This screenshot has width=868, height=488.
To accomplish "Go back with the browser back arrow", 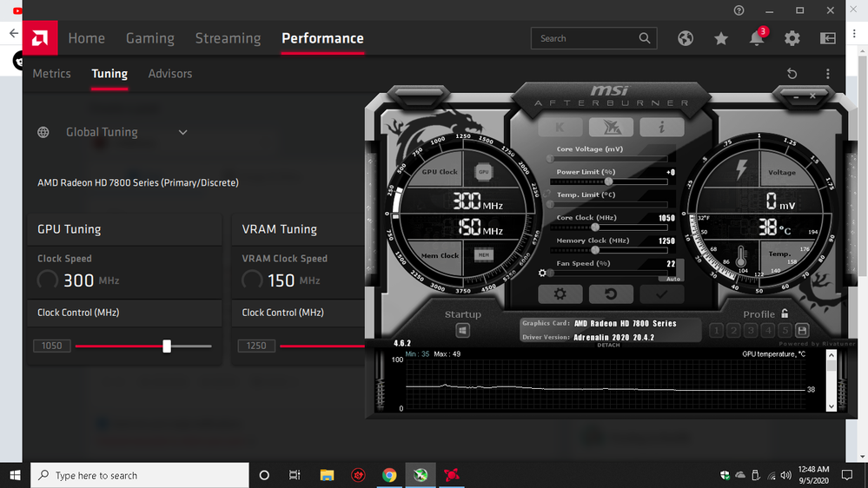I will pos(13,33).
